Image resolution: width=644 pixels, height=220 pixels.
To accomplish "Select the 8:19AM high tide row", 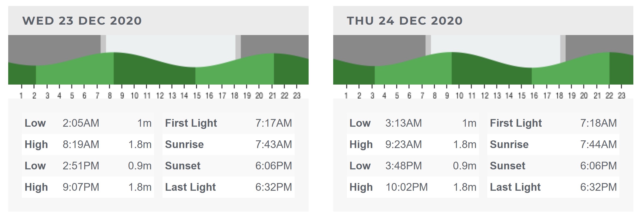I will (x=88, y=144).
